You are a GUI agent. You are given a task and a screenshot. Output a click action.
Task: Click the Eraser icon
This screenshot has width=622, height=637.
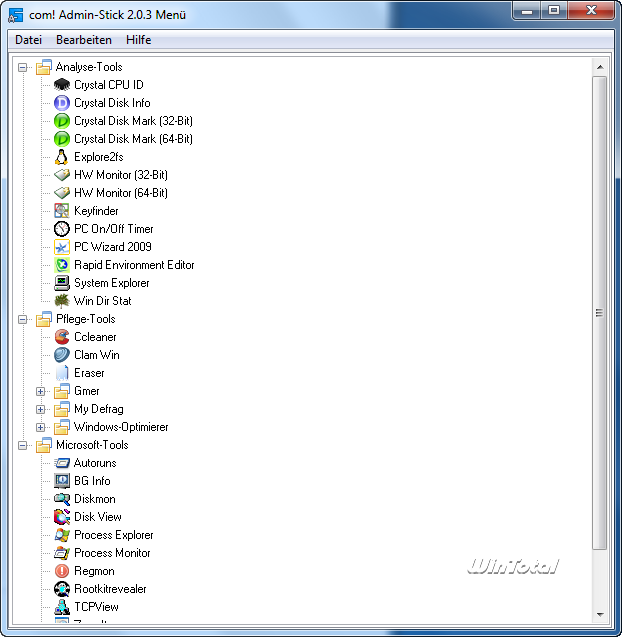[x=62, y=373]
